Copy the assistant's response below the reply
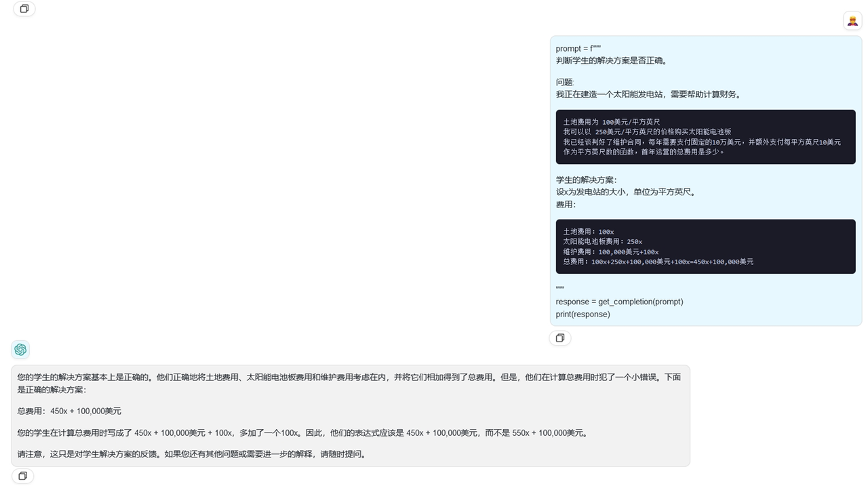The image size is (868, 486). coord(22,477)
